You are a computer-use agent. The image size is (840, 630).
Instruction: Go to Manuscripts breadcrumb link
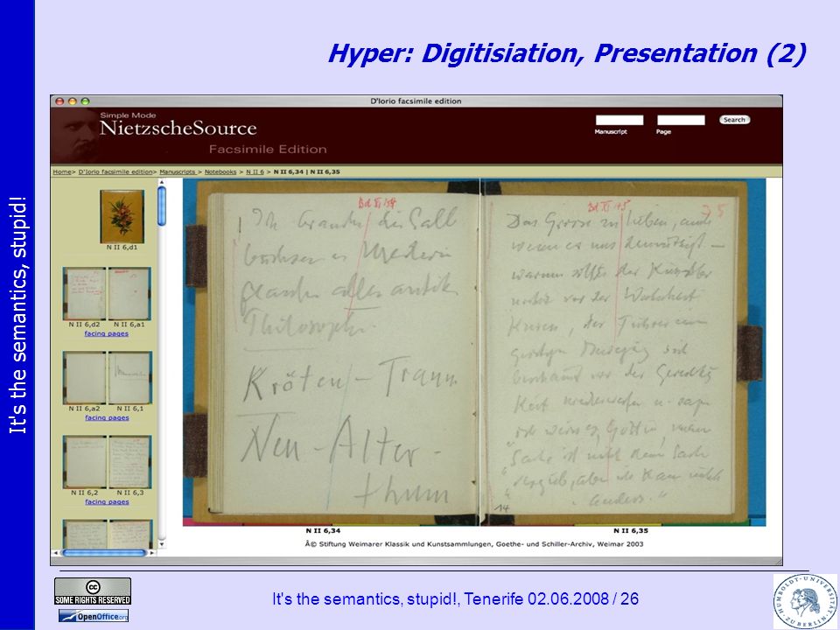click(178, 172)
